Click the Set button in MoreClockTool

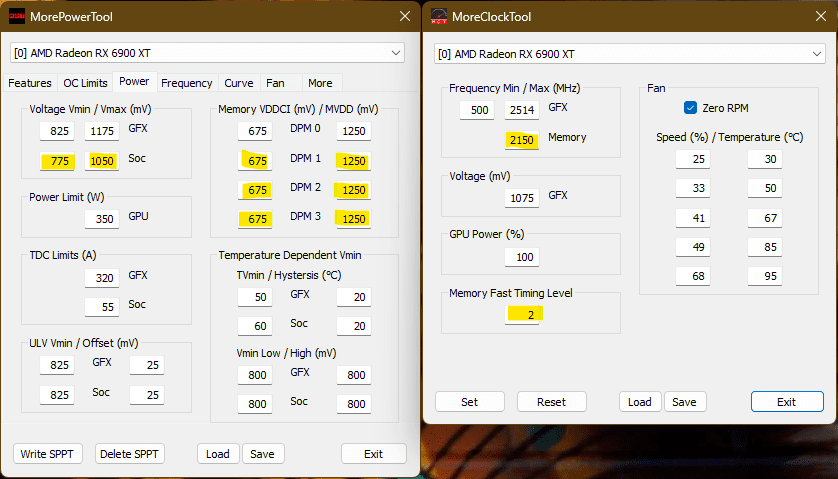tap(470, 401)
